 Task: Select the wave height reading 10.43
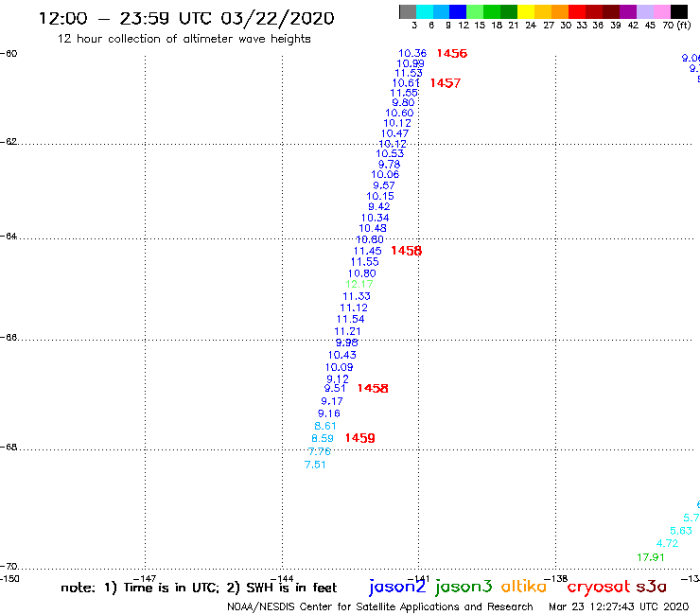pyautogui.click(x=342, y=355)
